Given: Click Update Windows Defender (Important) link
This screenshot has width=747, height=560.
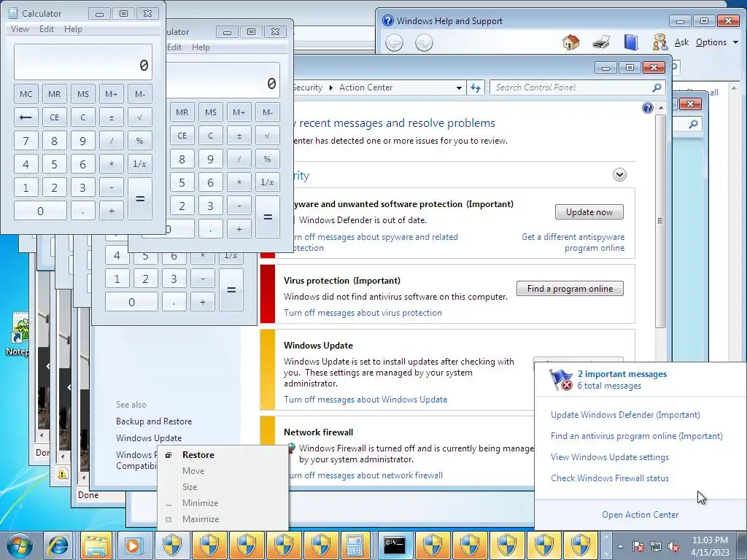Looking at the screenshot, I should (x=625, y=415).
